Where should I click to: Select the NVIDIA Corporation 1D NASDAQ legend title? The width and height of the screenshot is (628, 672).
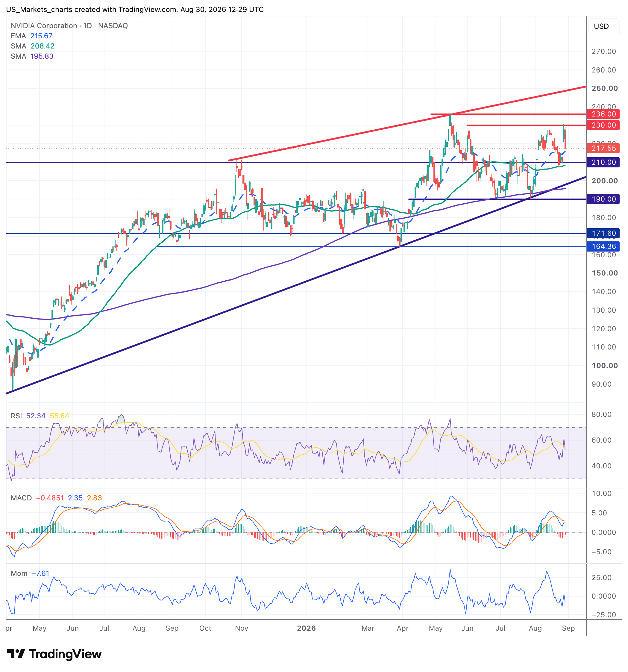69,26
